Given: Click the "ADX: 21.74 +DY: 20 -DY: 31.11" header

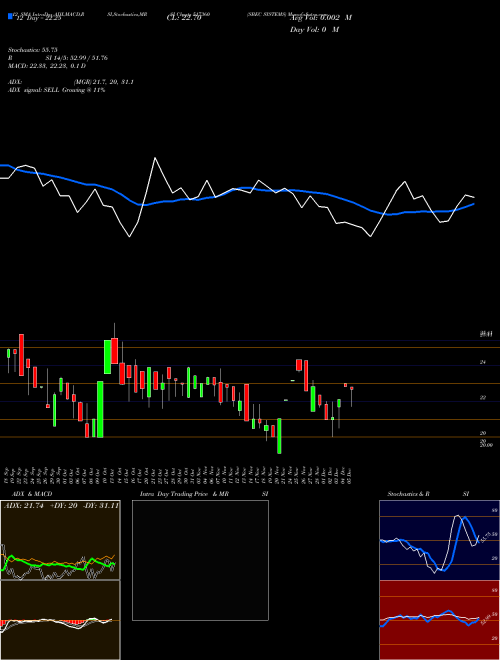Looking at the screenshot, I should point(61,506).
